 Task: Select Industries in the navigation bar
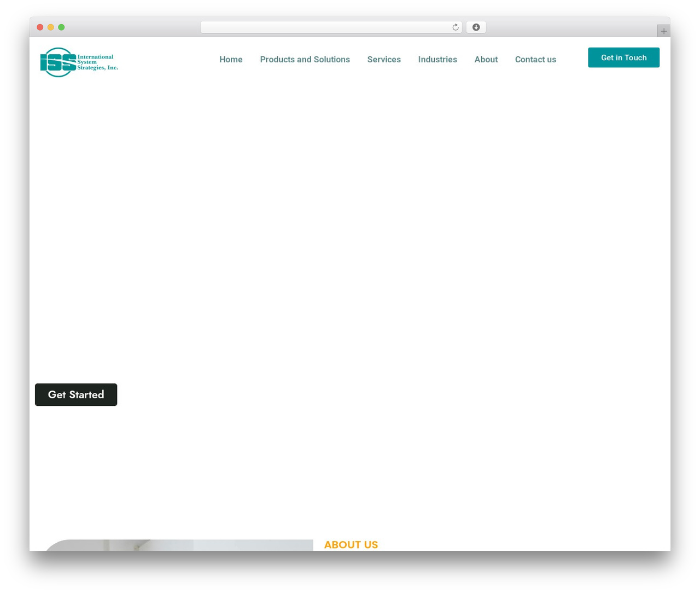coord(437,60)
